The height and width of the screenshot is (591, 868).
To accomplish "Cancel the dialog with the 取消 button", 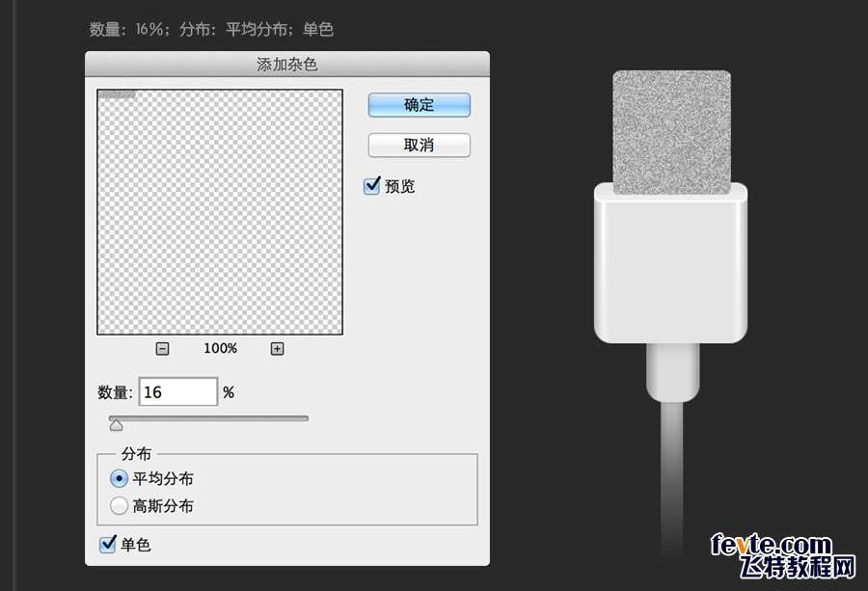I will [419, 145].
